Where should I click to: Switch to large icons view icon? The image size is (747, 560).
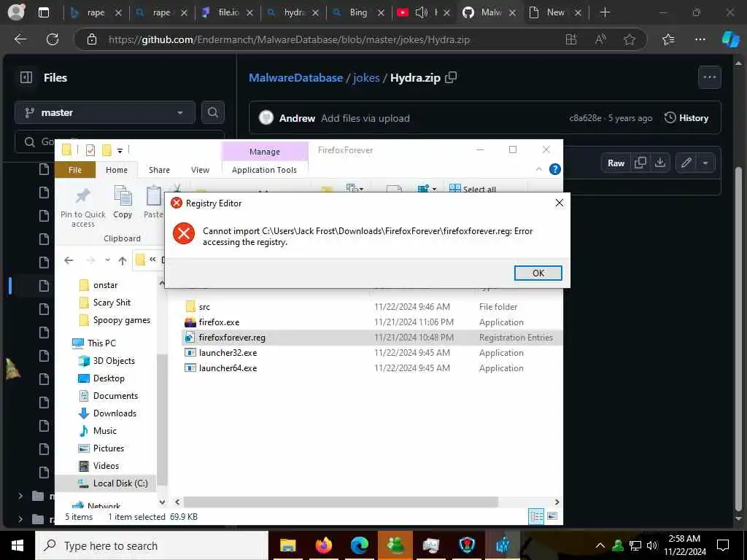click(552, 516)
